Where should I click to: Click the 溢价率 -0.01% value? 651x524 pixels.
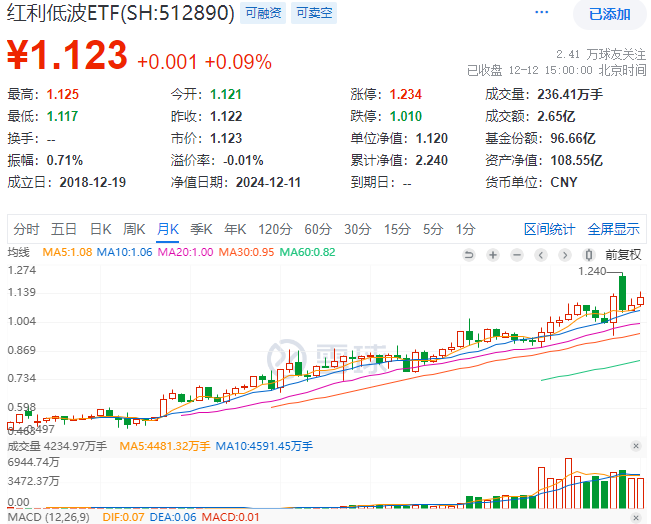tap(243, 160)
